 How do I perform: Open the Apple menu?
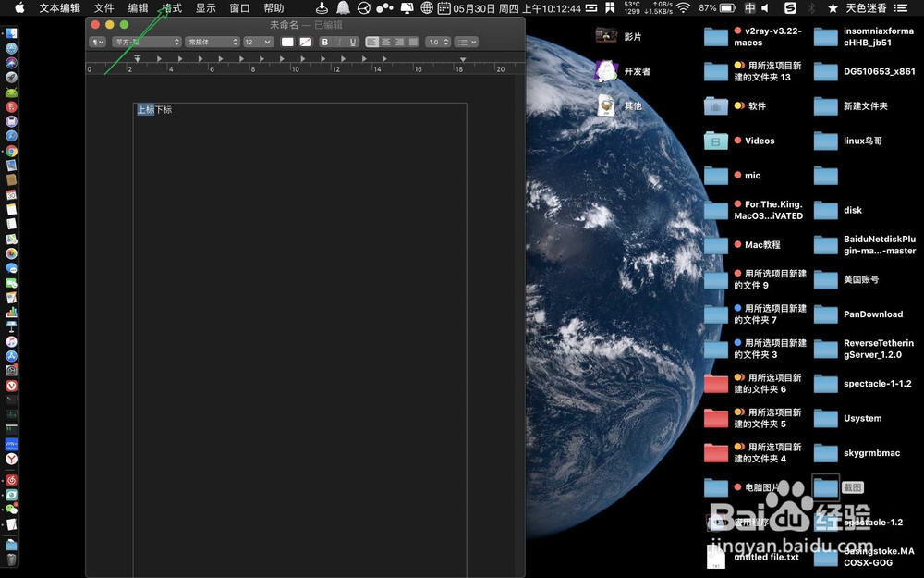[x=20, y=7]
